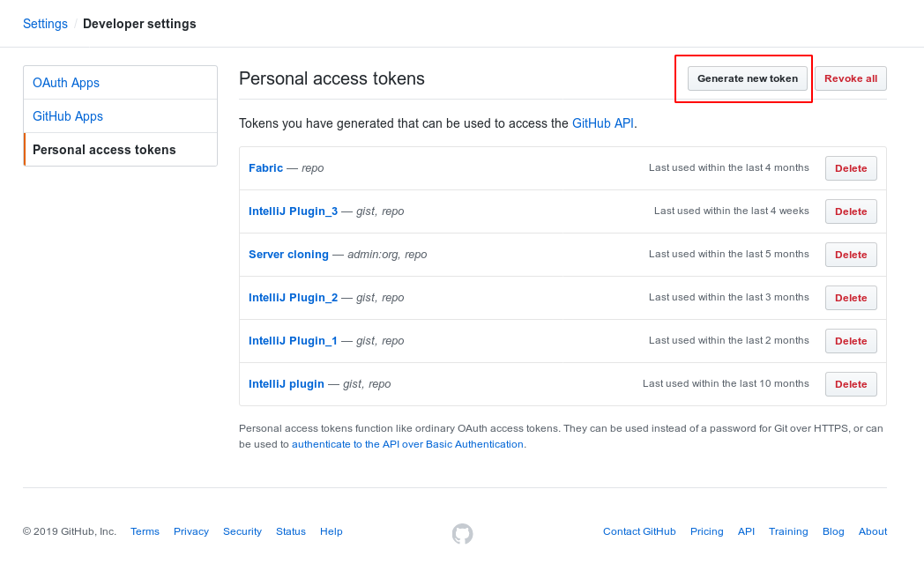
Task: Delete the Server cloning token
Action: (x=850, y=255)
